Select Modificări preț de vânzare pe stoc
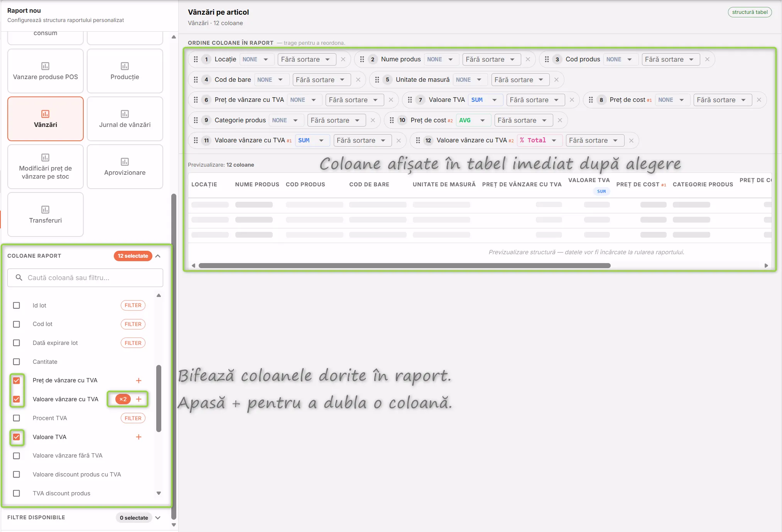This screenshot has width=782, height=532. pos(46,167)
